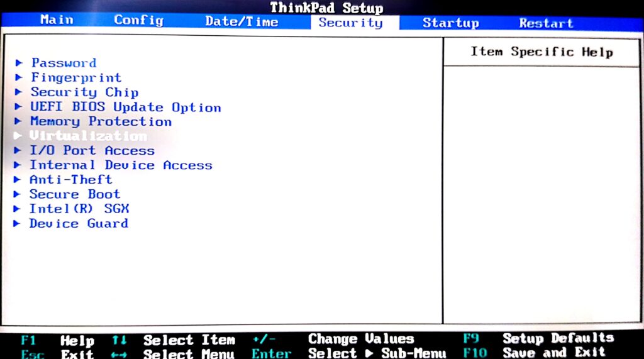Switch to the Main tab
Image resolution: width=644 pixels, height=359 pixels.
[57, 19]
